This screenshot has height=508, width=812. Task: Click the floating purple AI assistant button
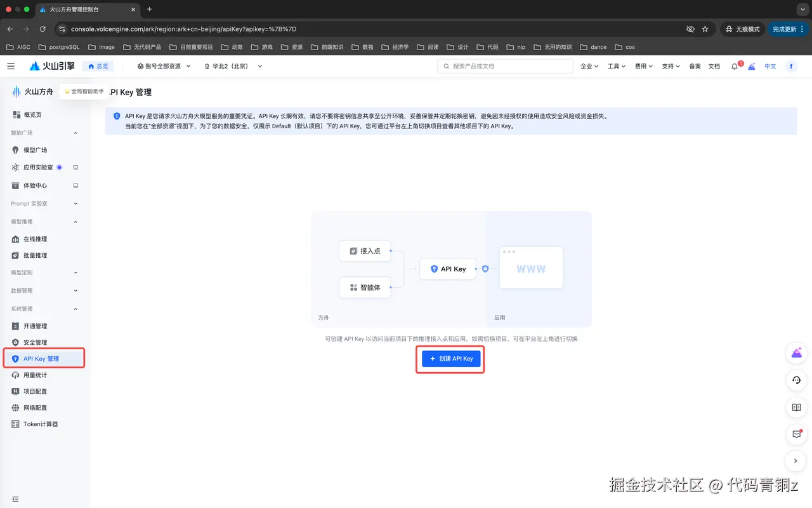tap(797, 353)
